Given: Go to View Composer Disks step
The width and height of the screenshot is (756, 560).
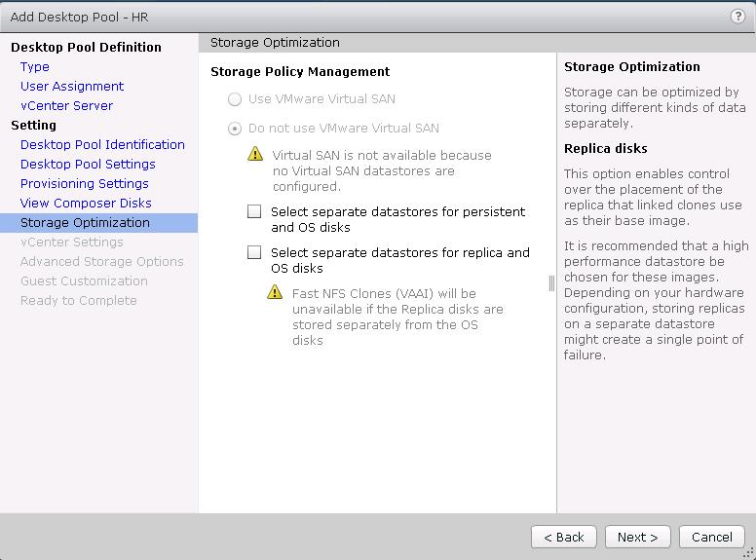Looking at the screenshot, I should pyautogui.click(x=86, y=204).
